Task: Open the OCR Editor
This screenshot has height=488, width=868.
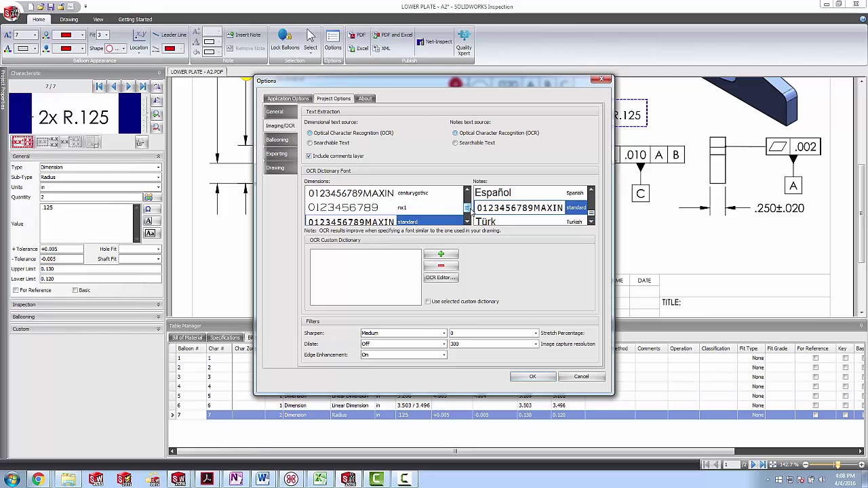Action: (441, 278)
